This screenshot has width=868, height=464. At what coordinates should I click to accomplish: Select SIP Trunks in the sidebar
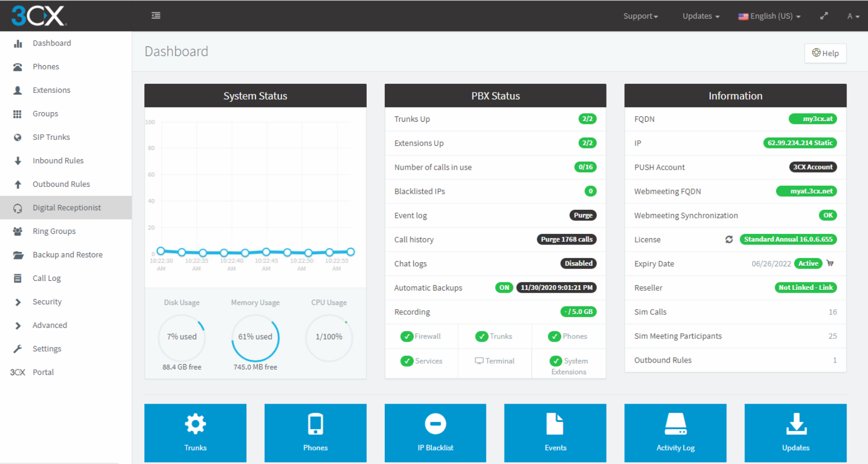coord(66,137)
